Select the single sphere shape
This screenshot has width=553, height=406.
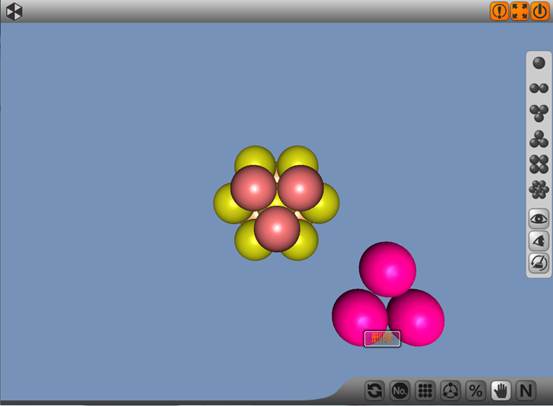coord(539,63)
